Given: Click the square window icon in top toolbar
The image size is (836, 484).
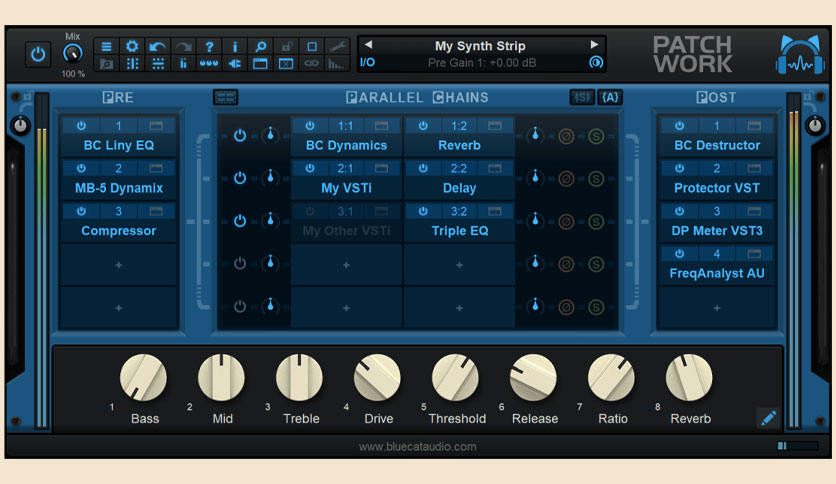Looking at the screenshot, I should [312, 47].
